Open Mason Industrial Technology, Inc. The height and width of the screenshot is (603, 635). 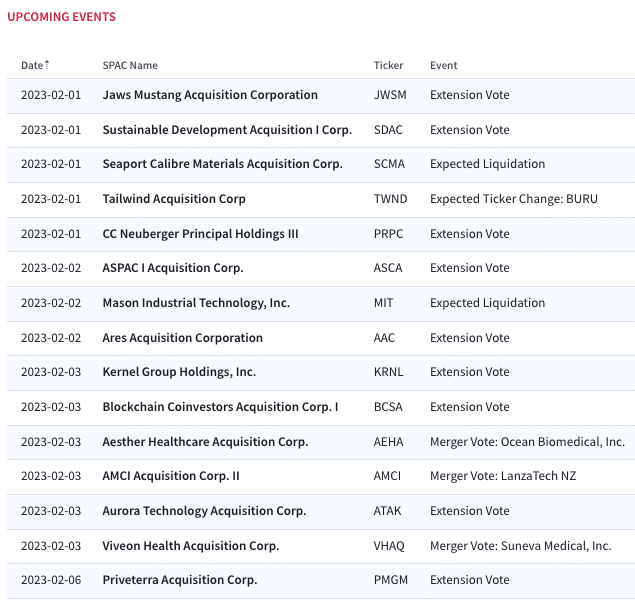pos(196,303)
